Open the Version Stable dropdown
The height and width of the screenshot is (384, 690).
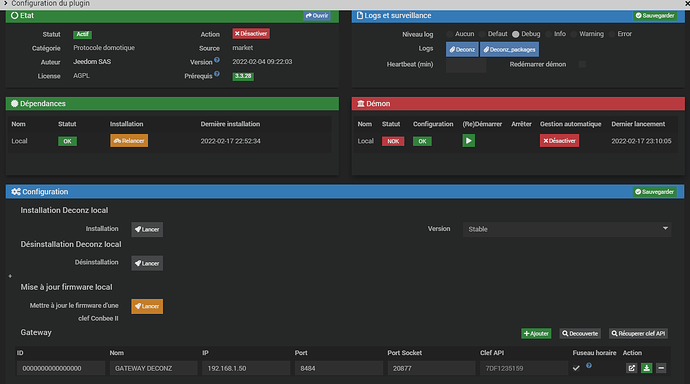[x=567, y=229]
